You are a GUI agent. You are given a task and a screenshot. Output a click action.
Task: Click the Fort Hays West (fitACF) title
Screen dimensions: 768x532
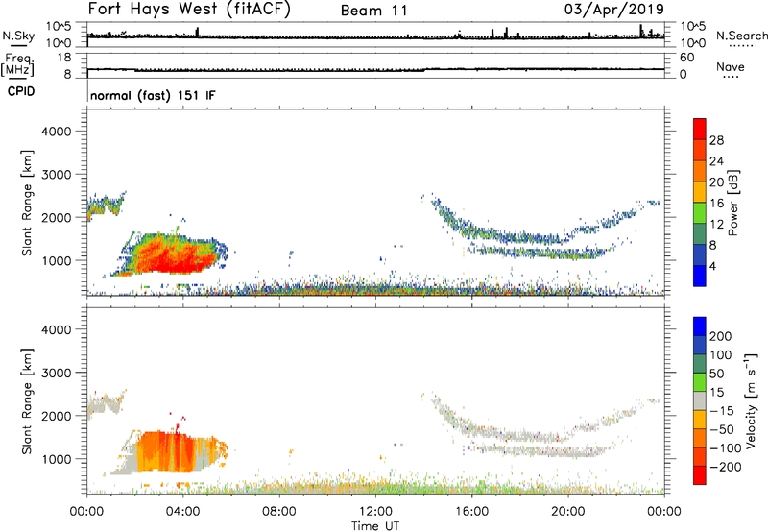pyautogui.click(x=189, y=9)
